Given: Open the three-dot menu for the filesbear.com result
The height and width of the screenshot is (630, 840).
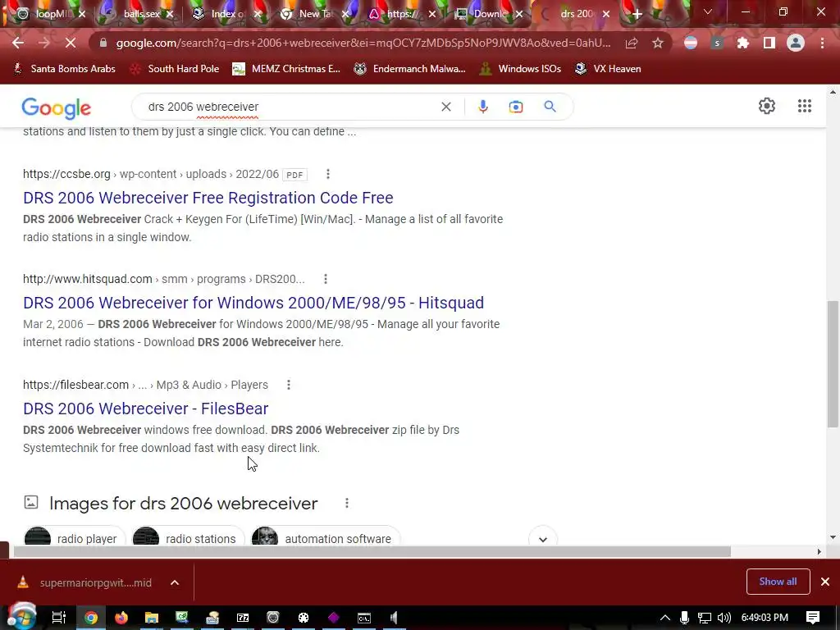Looking at the screenshot, I should pyautogui.click(x=288, y=385).
